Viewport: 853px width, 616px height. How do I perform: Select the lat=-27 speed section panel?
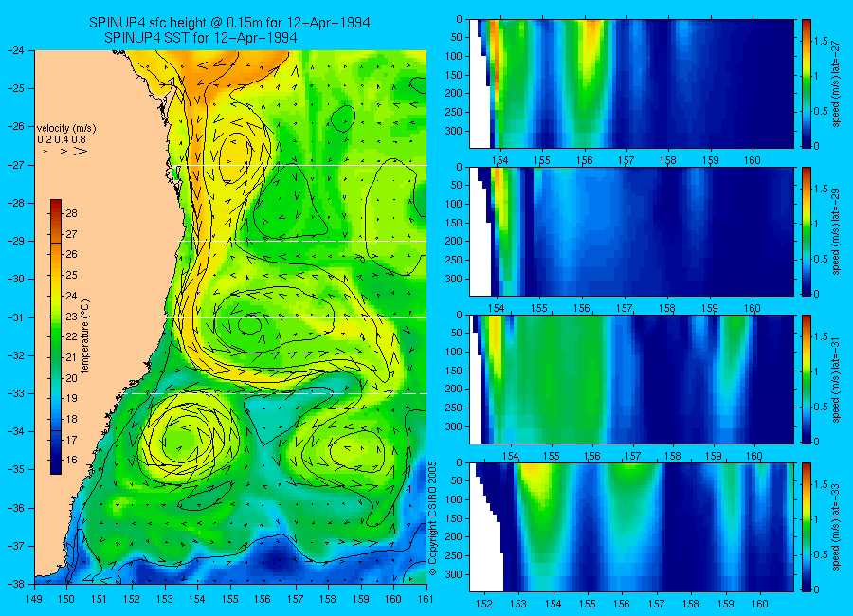tap(631, 83)
